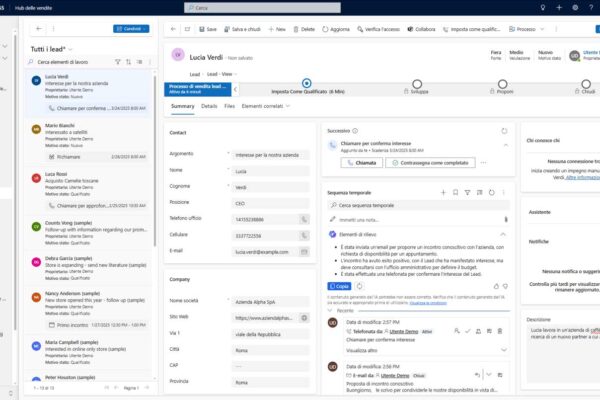Collapse the process bar chevron
Viewport: 600px width, 400px height.
click(x=235, y=89)
